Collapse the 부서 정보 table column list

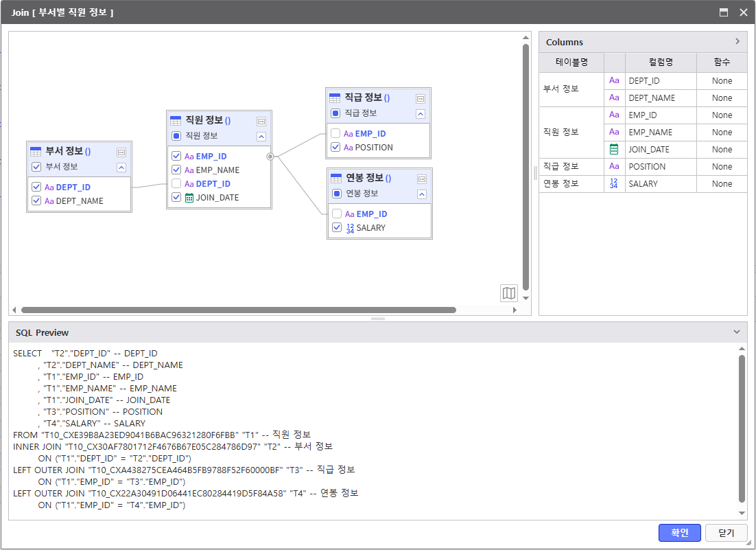(121, 167)
